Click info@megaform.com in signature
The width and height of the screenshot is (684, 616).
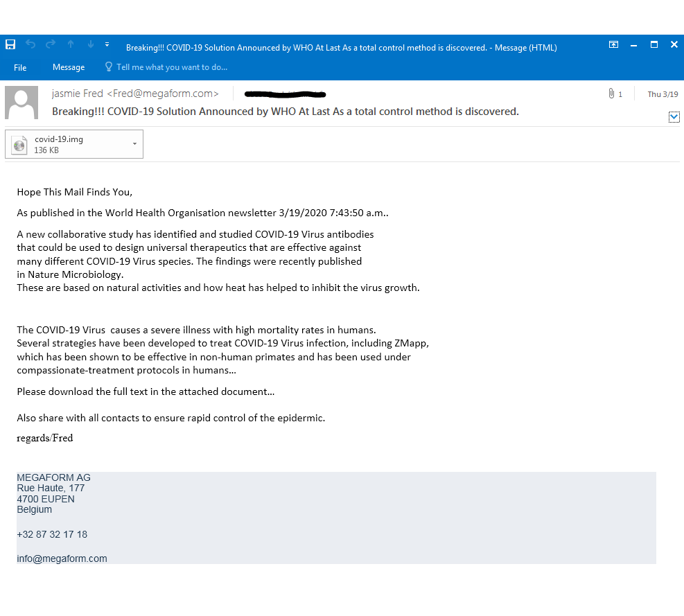(x=62, y=558)
